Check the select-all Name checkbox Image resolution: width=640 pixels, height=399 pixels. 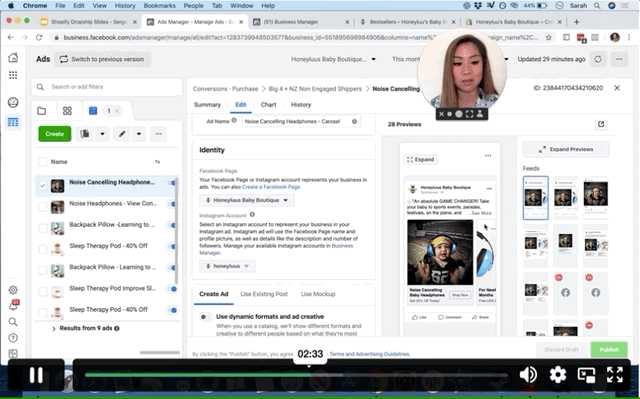coord(42,162)
